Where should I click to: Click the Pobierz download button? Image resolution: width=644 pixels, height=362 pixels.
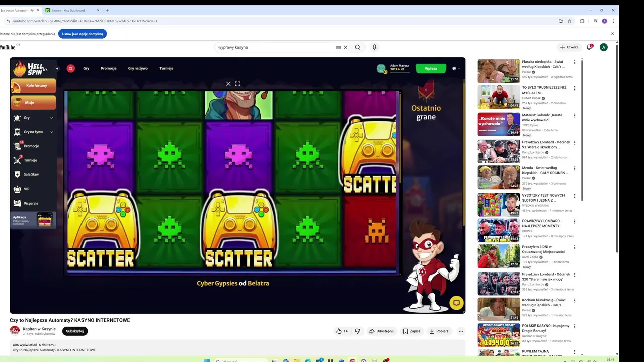click(439, 331)
